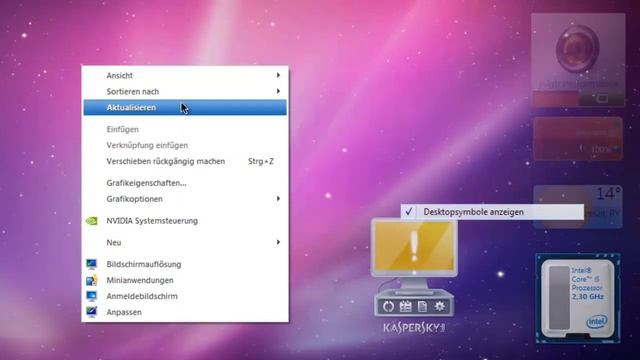Click the Minianwendungen gadget icon
The height and width of the screenshot is (360, 640).
tap(92, 280)
